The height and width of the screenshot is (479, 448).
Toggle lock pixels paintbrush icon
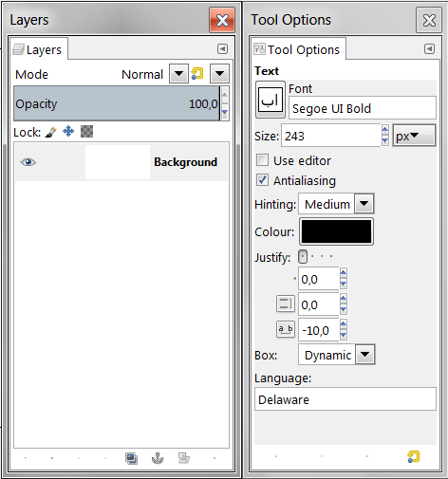(50, 132)
